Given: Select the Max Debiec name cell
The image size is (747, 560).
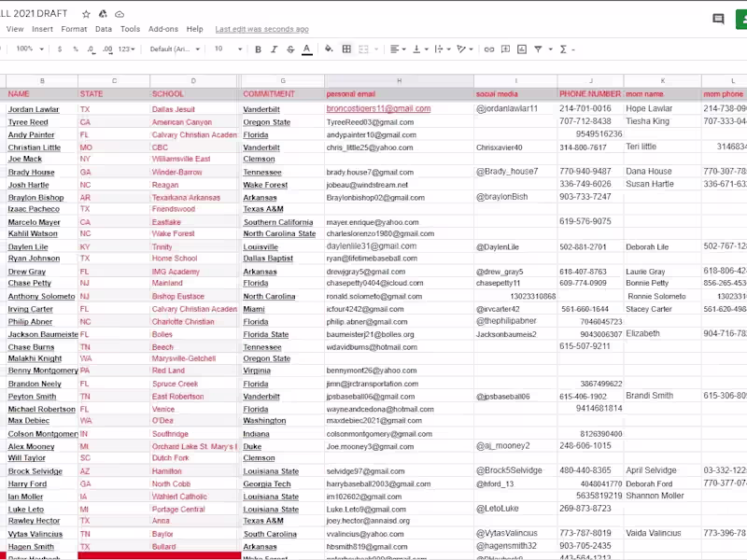Looking at the screenshot, I should pos(42,421).
